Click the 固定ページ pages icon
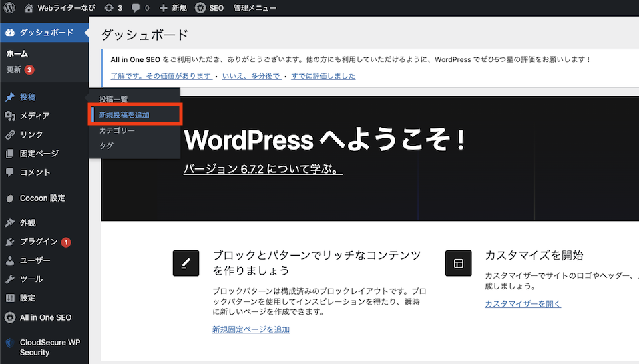Image resolution: width=639 pixels, height=364 pixels. pos(10,154)
